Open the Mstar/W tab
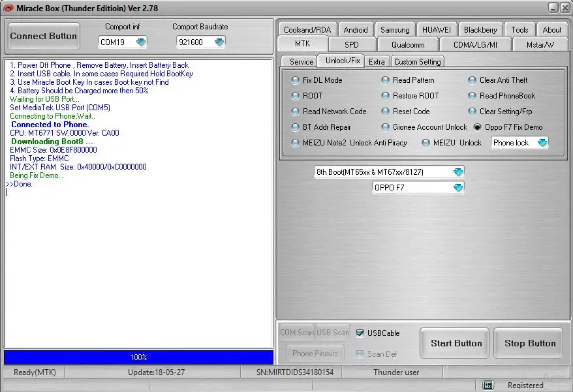 (540, 44)
